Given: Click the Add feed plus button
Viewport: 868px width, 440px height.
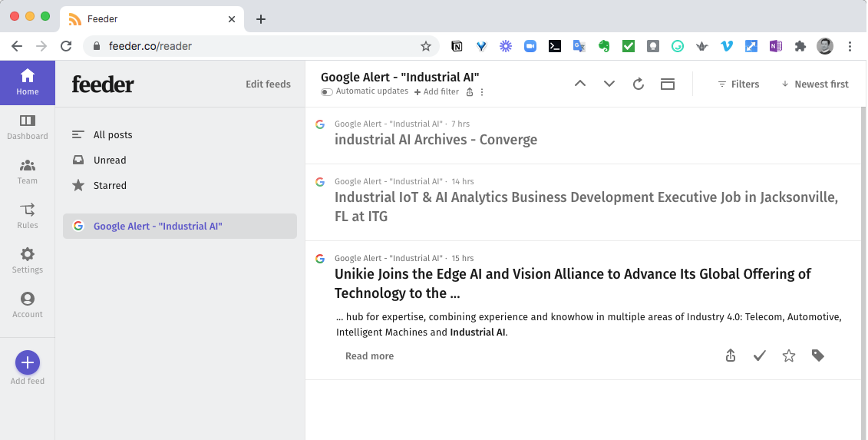Looking at the screenshot, I should 27,363.
